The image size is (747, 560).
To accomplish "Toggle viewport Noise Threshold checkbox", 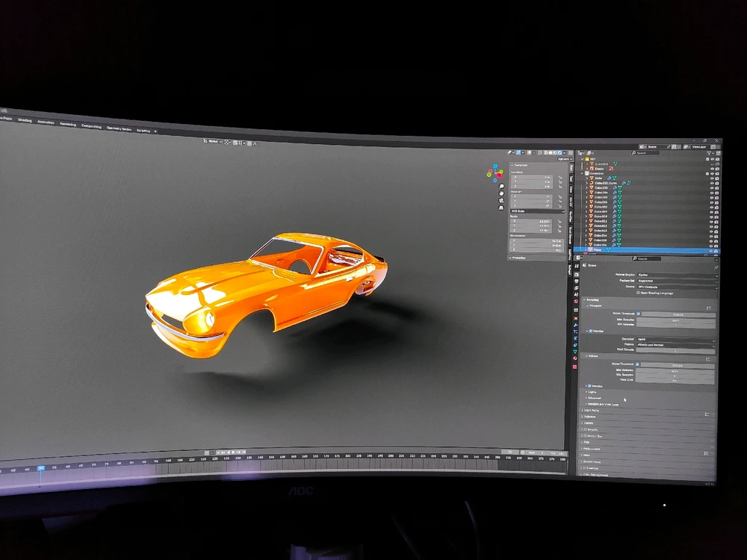I will (637, 314).
